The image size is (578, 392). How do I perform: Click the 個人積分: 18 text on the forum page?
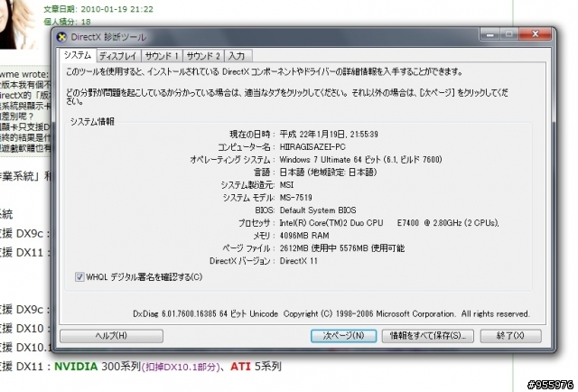point(67,22)
